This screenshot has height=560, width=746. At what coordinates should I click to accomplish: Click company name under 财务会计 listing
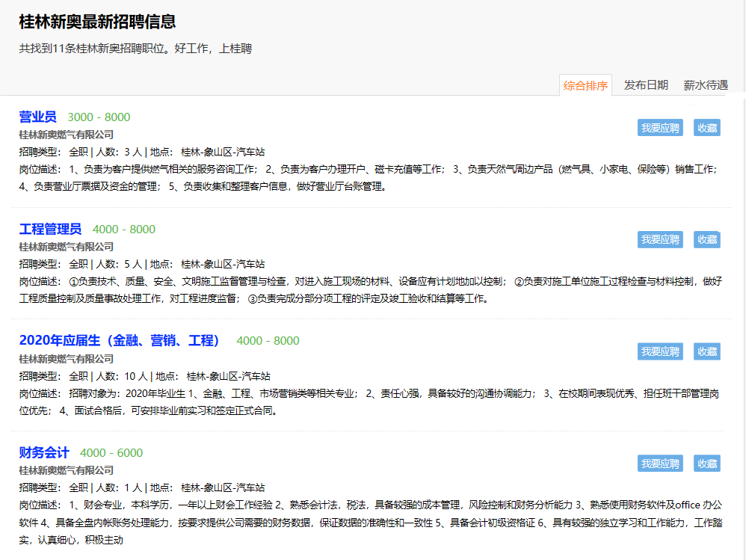click(66, 470)
